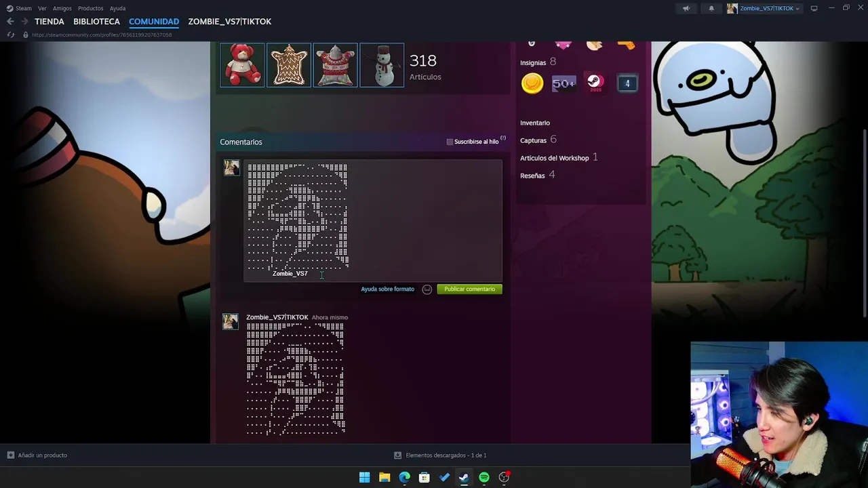Open the 50+ games badge
This screenshot has width=868, height=488.
point(564,83)
